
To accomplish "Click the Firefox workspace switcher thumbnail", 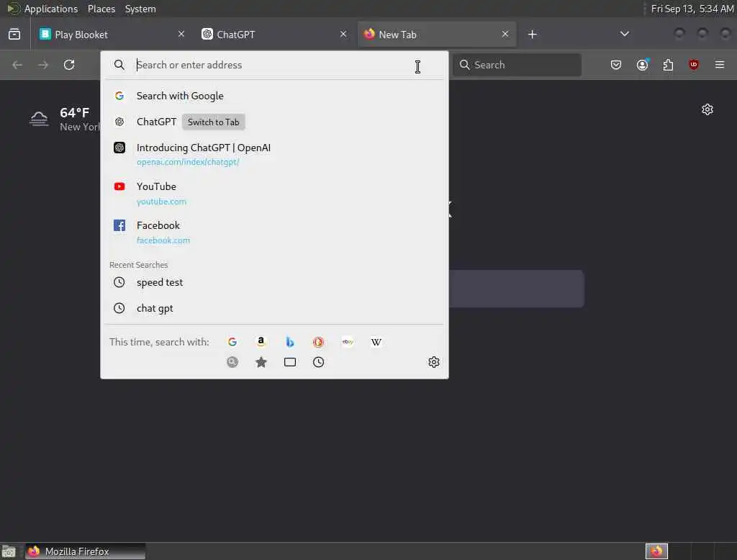I will click(656, 551).
